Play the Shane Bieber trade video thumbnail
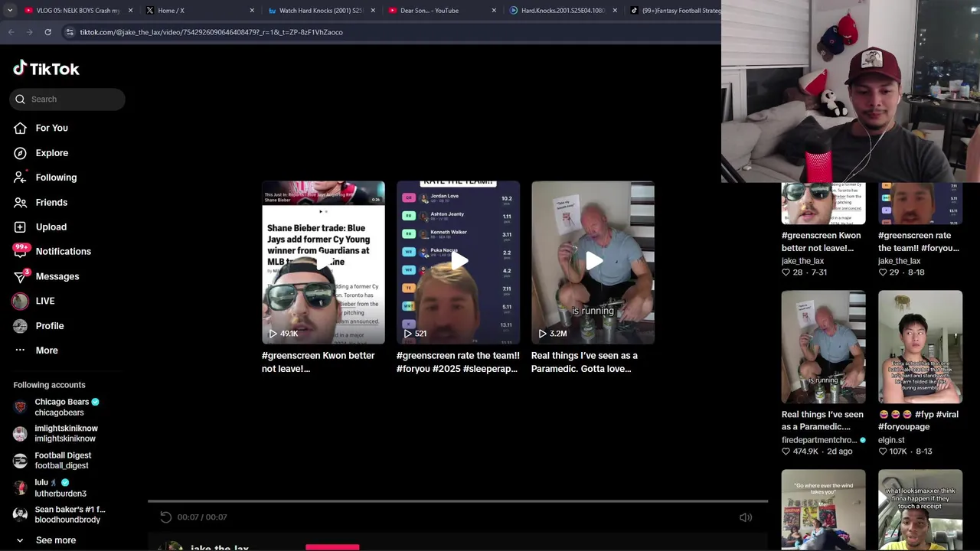The height and width of the screenshot is (551, 980). coord(323,262)
